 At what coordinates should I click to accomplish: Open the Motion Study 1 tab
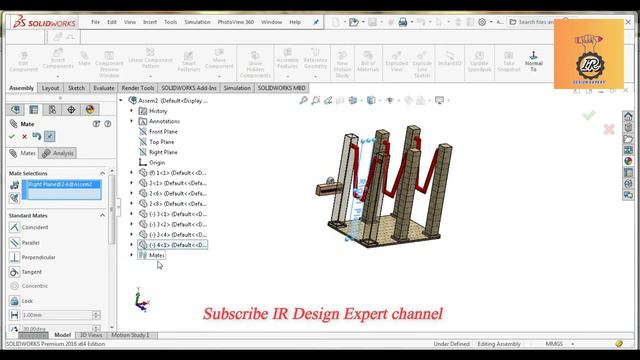(131, 335)
